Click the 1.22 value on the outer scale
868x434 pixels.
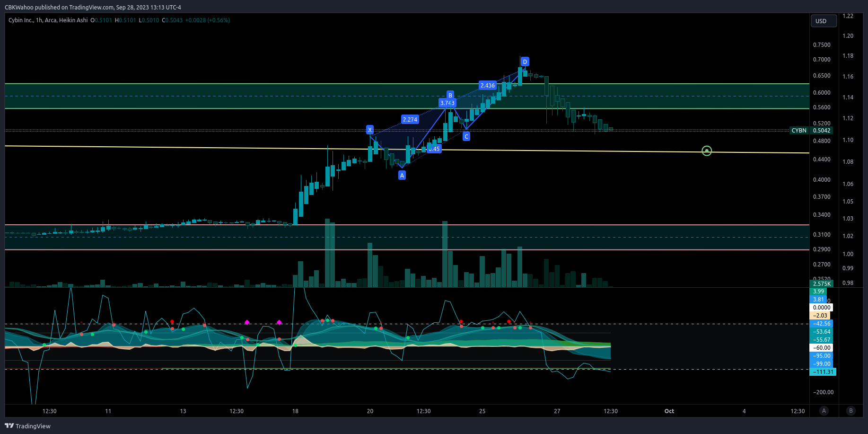click(848, 16)
